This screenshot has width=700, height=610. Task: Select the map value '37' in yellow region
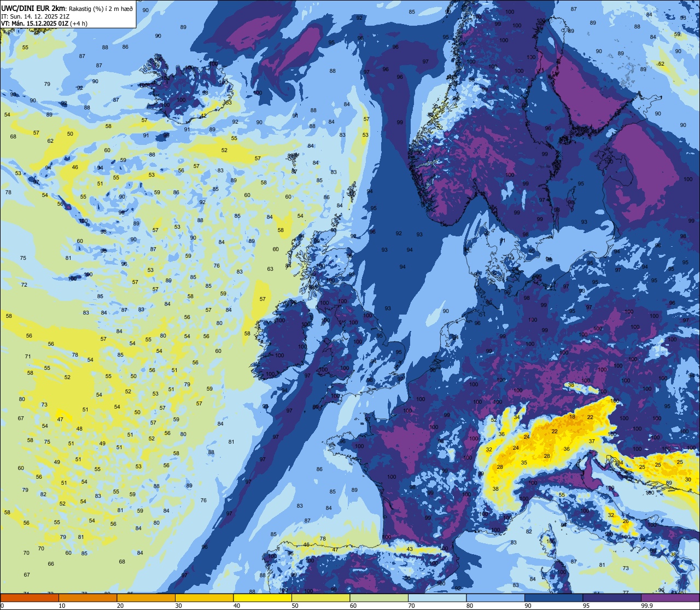[x=592, y=441]
